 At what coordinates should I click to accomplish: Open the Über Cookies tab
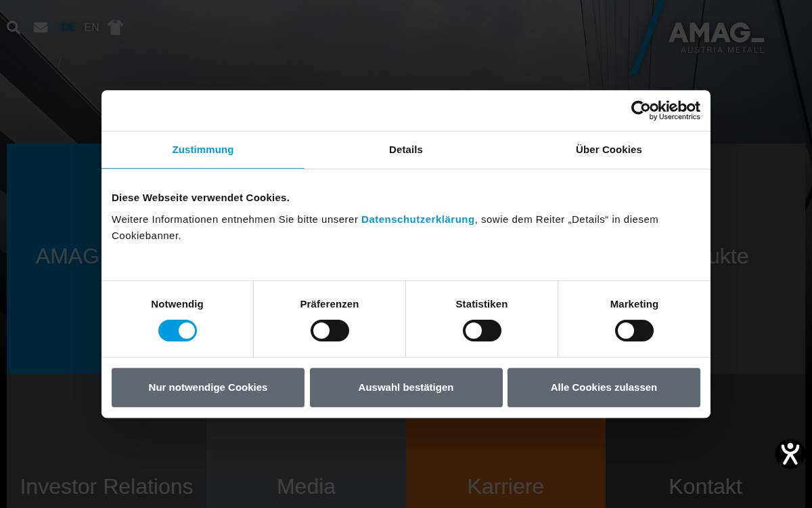coord(609,150)
